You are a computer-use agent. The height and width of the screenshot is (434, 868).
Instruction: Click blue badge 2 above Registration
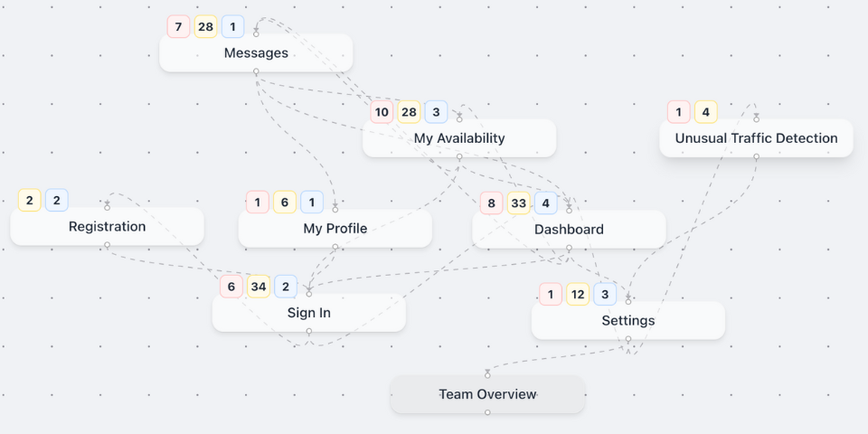(57, 201)
